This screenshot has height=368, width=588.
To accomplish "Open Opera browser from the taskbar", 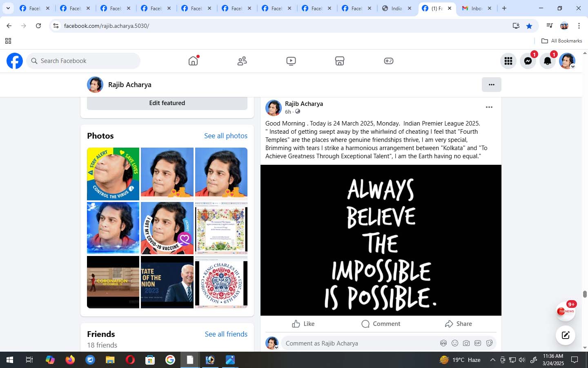I will tap(130, 360).
